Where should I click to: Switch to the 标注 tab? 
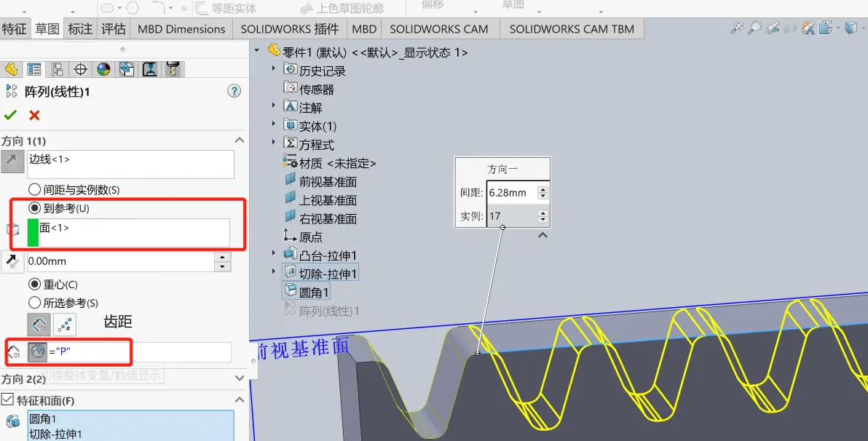click(80, 29)
